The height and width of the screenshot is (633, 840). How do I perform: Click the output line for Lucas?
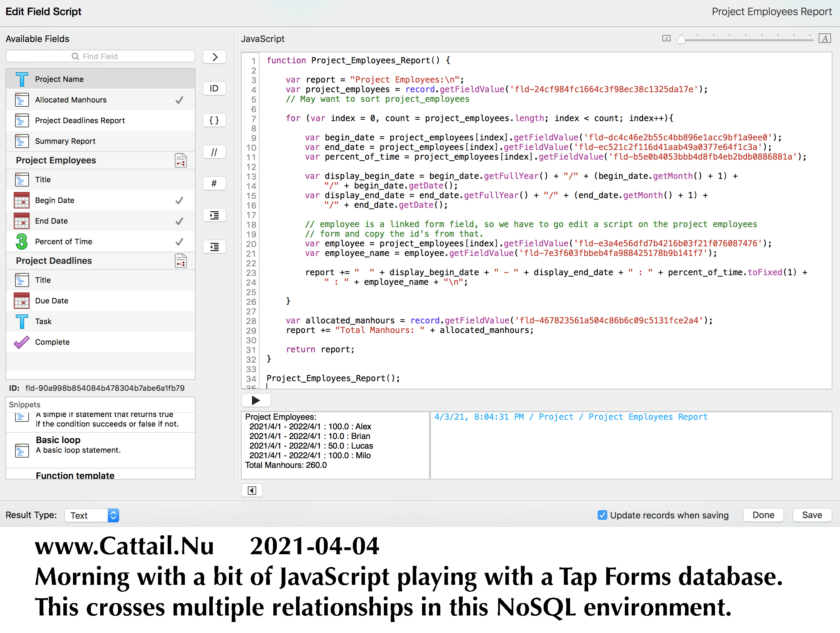311,446
